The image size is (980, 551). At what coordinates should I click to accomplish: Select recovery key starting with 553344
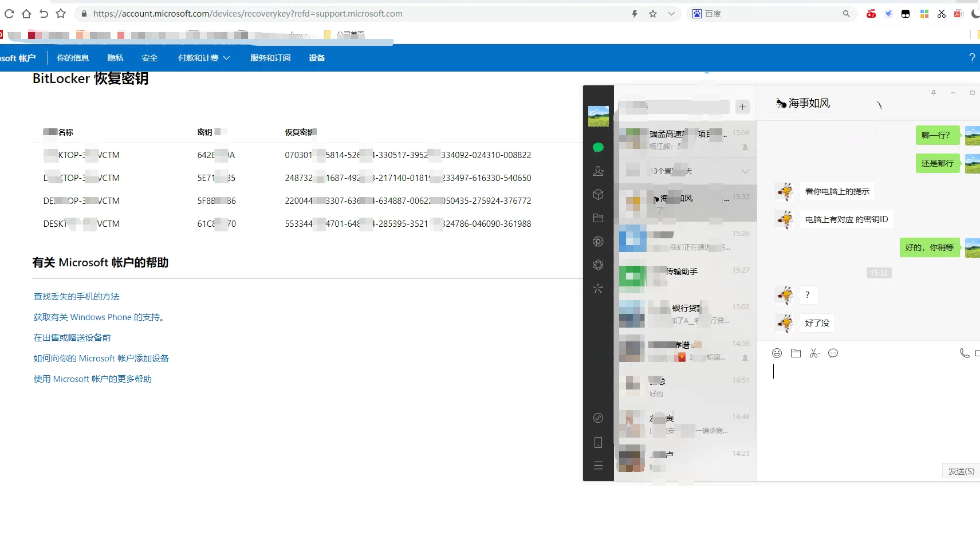click(x=408, y=224)
